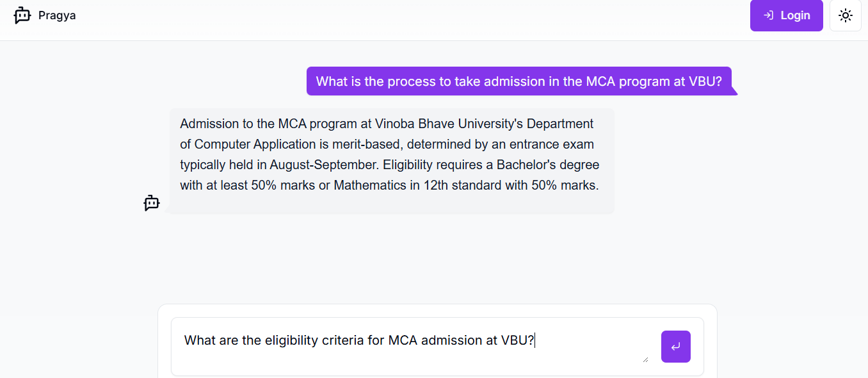Image resolution: width=868 pixels, height=378 pixels.
Task: Click the textarea resize handle corner
Action: [x=645, y=359]
